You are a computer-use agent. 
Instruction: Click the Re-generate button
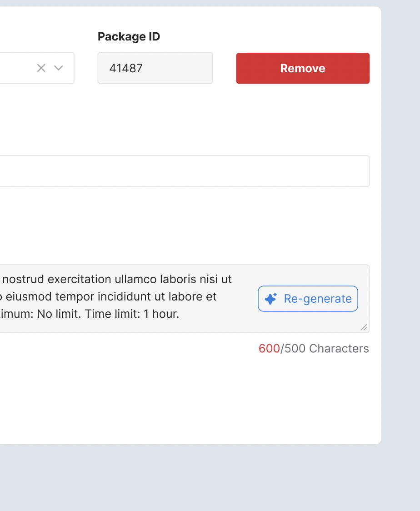(308, 299)
